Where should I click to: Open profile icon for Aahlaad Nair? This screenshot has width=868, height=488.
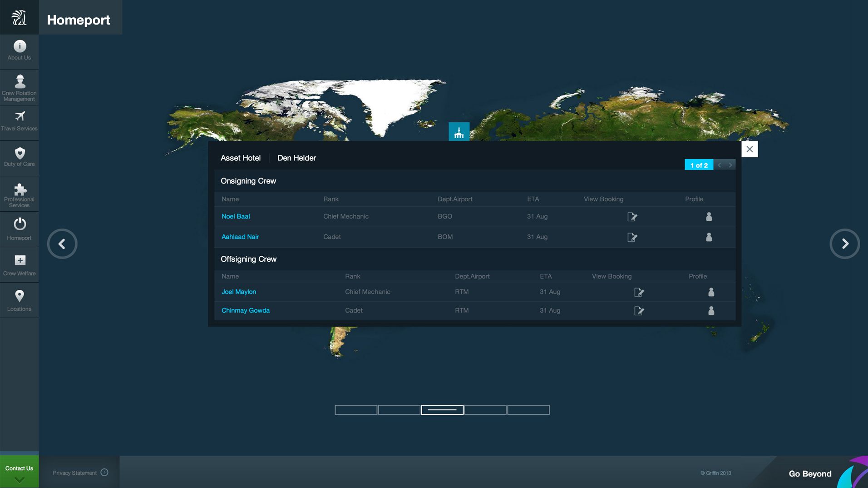point(709,237)
